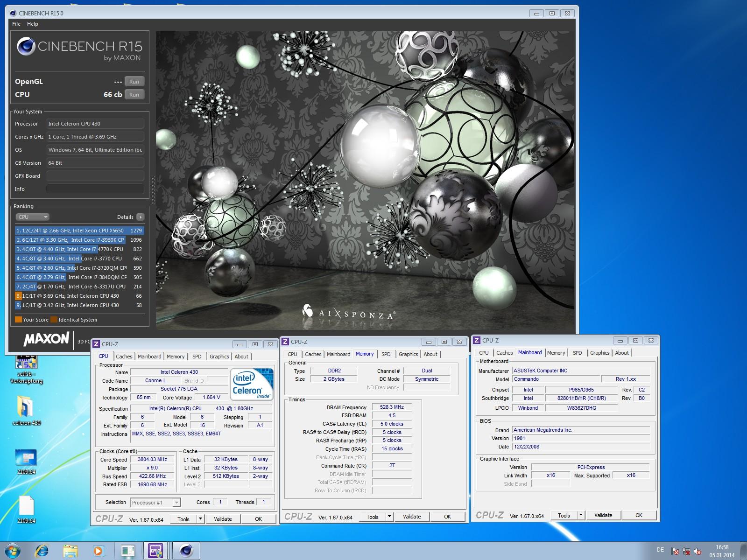Click the MAXON logo in Cinebench
The height and width of the screenshot is (560, 747).
tap(46, 339)
